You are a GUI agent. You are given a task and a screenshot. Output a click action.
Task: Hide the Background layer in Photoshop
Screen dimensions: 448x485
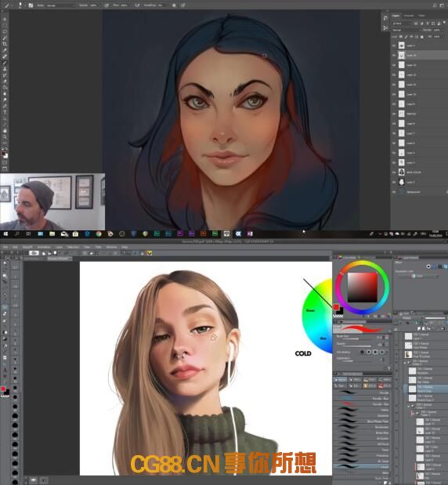pos(394,192)
